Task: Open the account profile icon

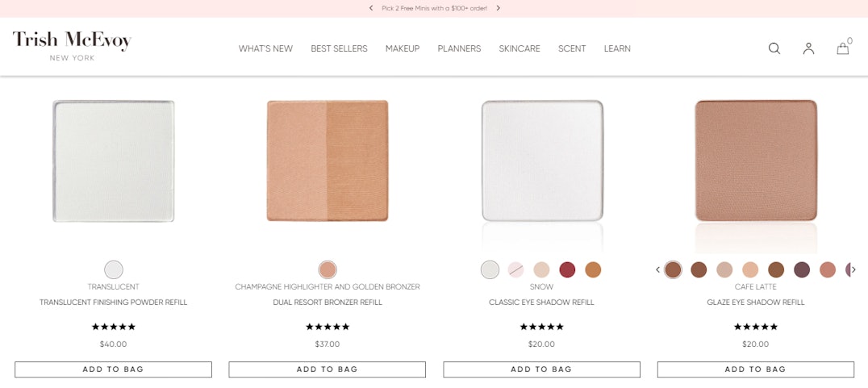Action: tap(809, 48)
